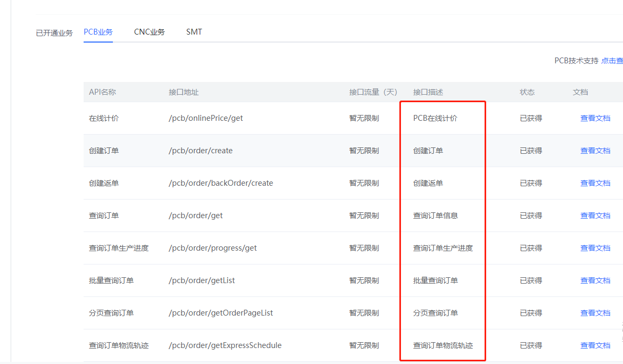
Task: Click the API名称 column header
Action: [102, 92]
